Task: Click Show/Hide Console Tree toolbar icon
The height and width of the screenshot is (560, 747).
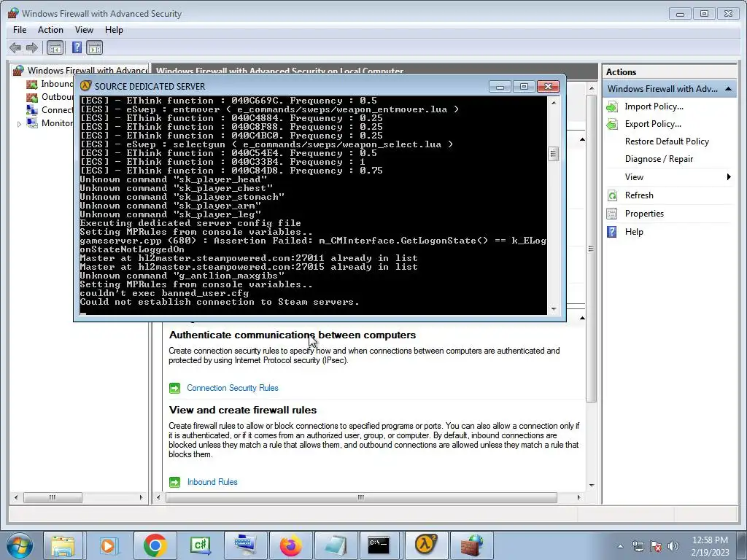Action: point(55,47)
